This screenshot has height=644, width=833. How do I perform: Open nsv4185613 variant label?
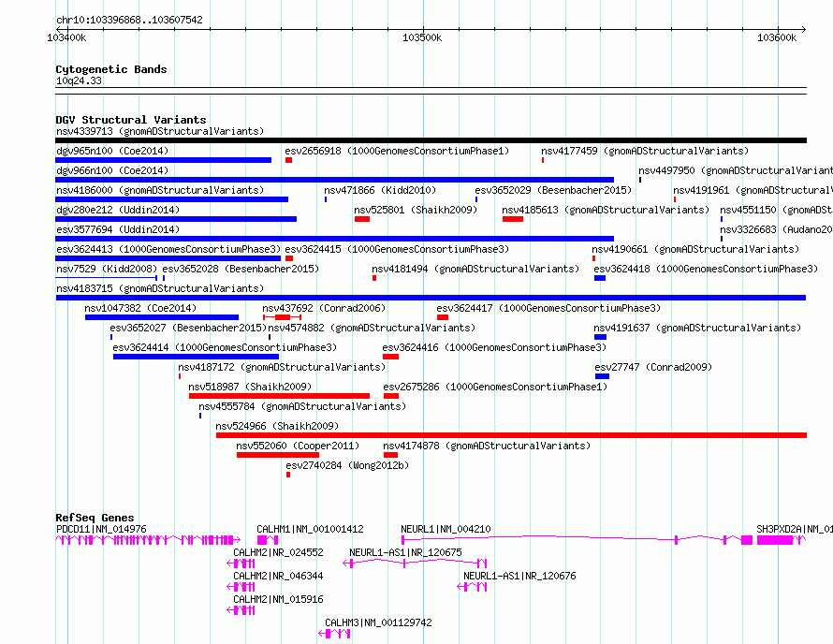pyautogui.click(x=606, y=210)
